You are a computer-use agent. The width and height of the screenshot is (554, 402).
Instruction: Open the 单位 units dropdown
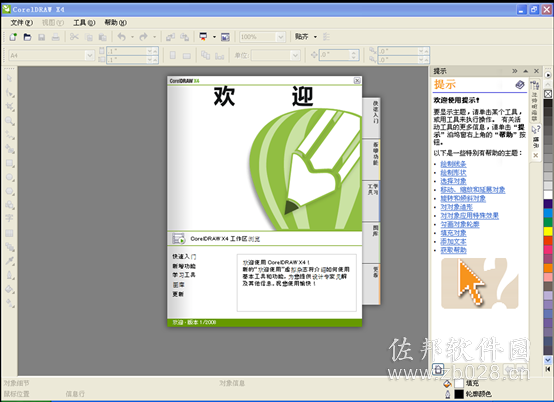[x=295, y=55]
